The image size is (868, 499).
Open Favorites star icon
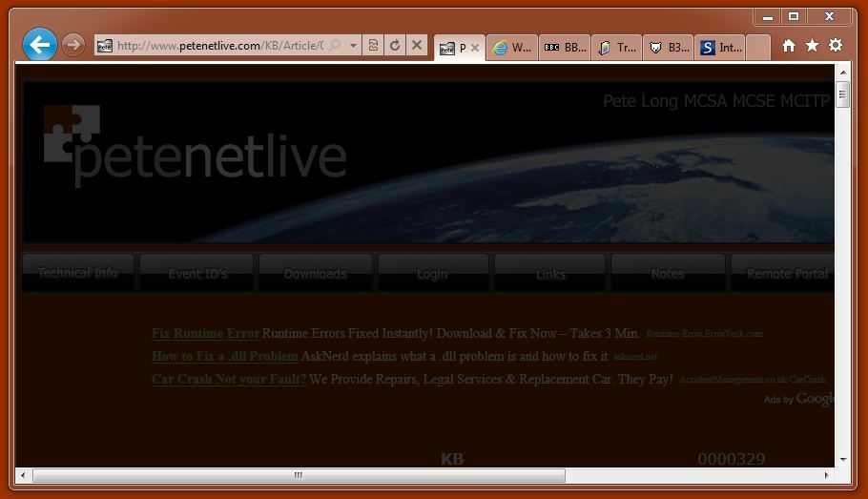(812, 46)
